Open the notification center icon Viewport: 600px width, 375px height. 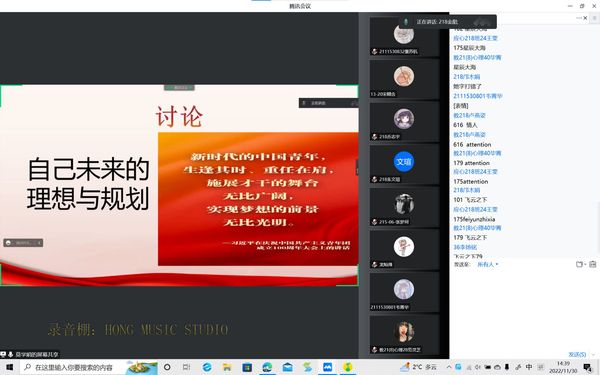pos(588,367)
